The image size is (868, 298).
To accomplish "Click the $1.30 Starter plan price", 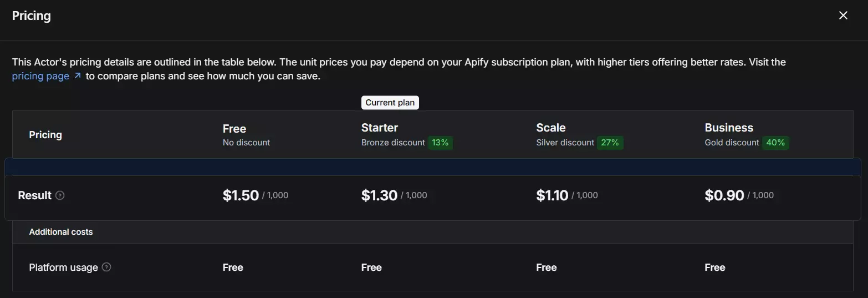I will [380, 195].
